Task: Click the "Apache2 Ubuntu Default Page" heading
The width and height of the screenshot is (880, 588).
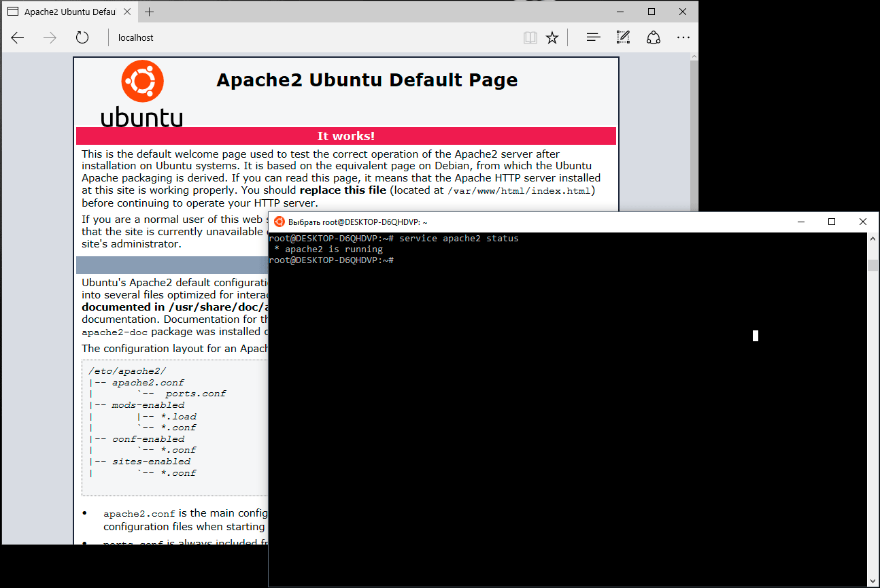Action: 367,80
